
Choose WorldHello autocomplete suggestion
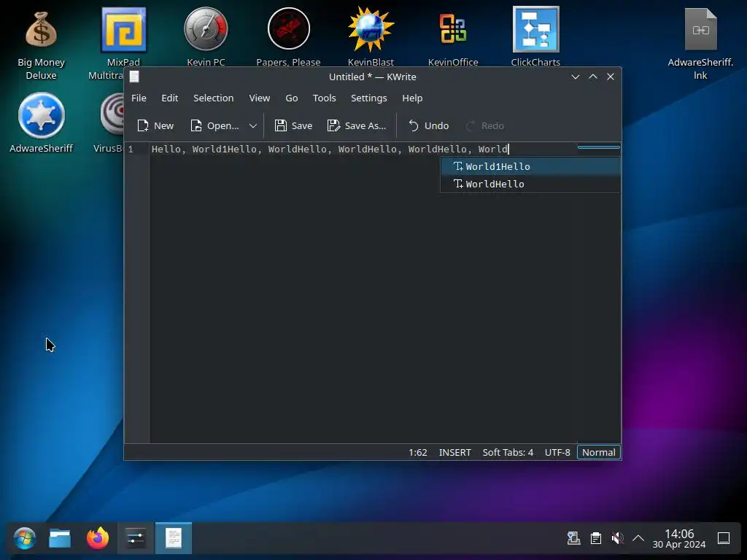tap(530, 184)
